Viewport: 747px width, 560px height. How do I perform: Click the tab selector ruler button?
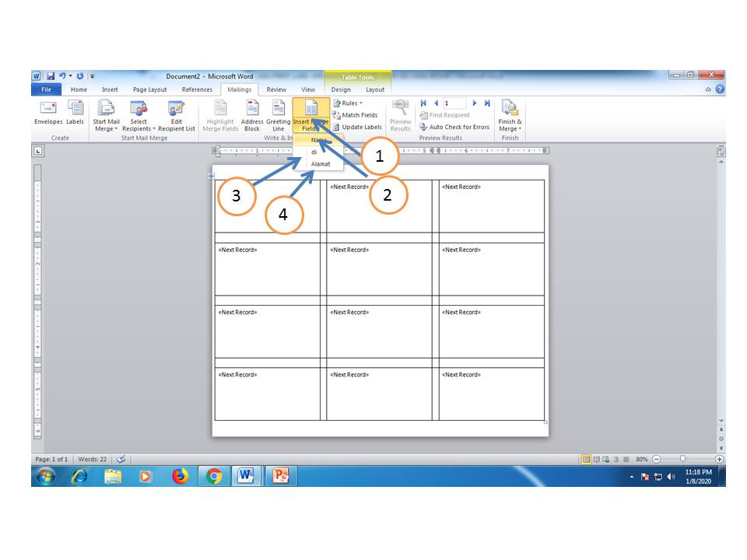[38, 152]
